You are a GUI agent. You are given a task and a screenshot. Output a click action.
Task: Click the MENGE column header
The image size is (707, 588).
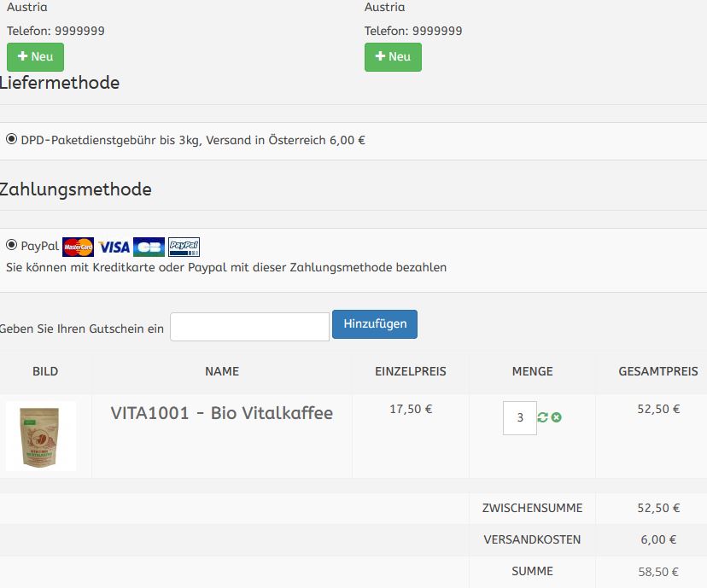coord(532,371)
